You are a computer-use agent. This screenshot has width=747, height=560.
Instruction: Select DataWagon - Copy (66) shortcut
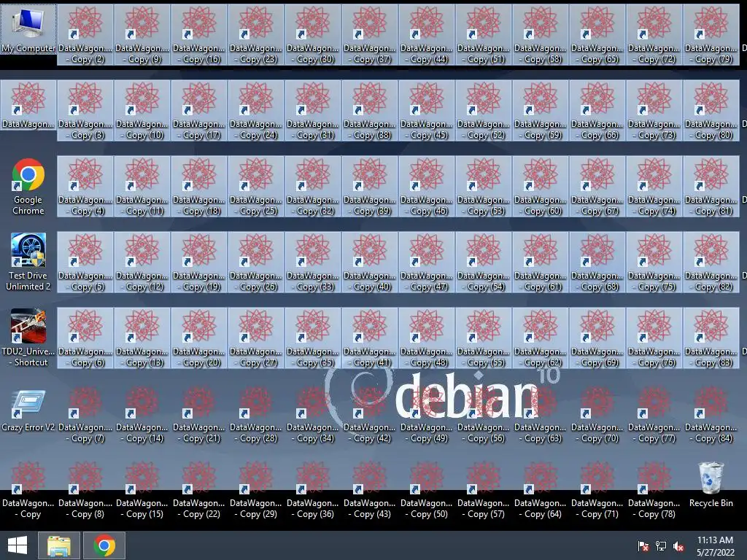tap(597, 111)
